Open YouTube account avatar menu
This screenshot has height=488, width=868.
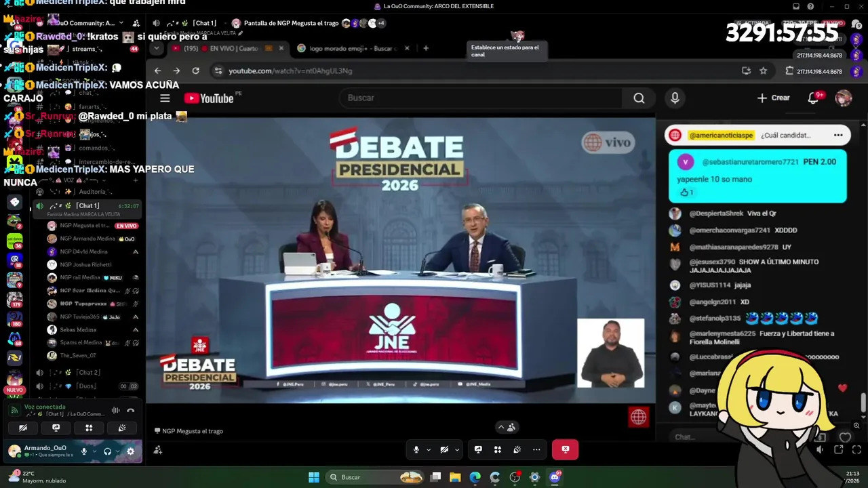844,98
